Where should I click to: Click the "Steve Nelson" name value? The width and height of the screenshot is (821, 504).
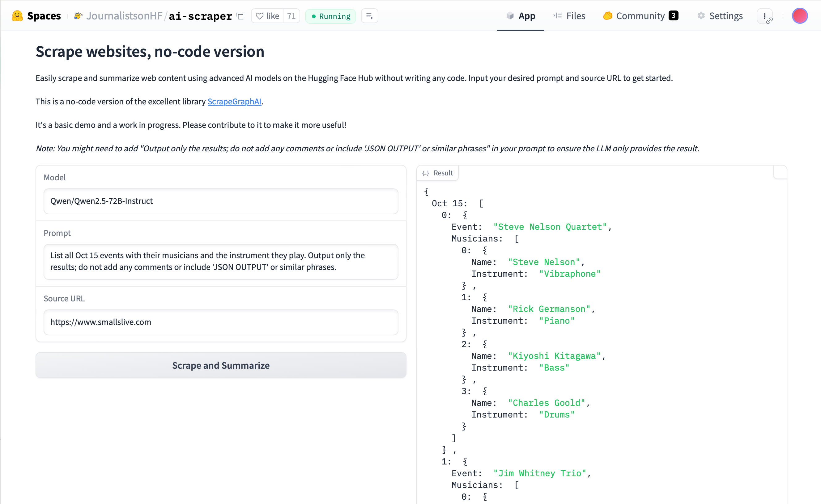coord(544,262)
